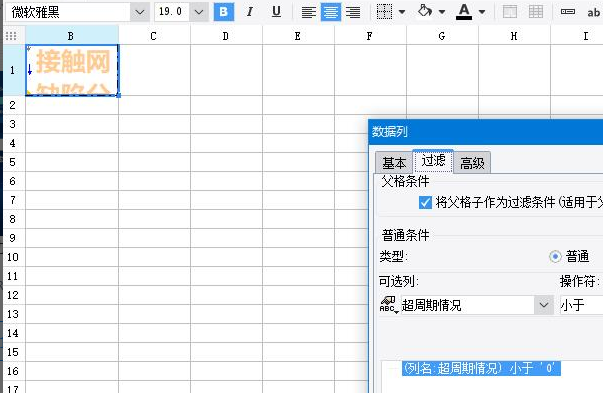The height and width of the screenshot is (393, 603).
Task: Switch to the 过滤 tab
Action: pos(433,161)
